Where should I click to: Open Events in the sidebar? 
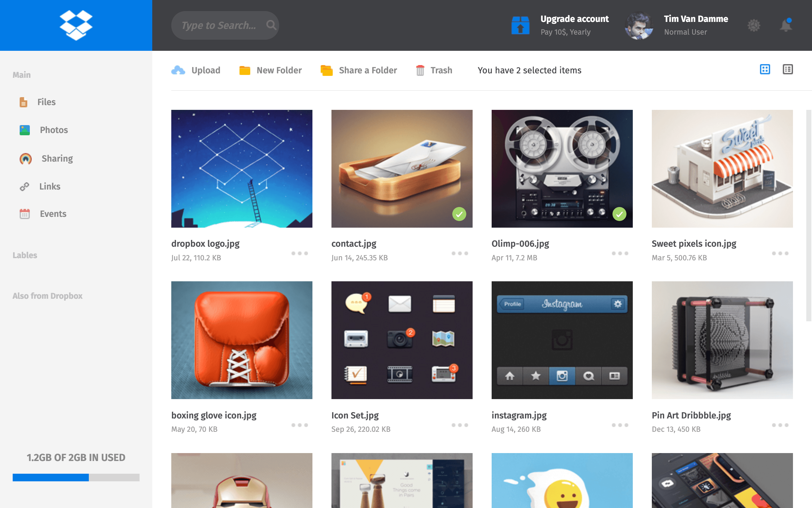coord(53,214)
